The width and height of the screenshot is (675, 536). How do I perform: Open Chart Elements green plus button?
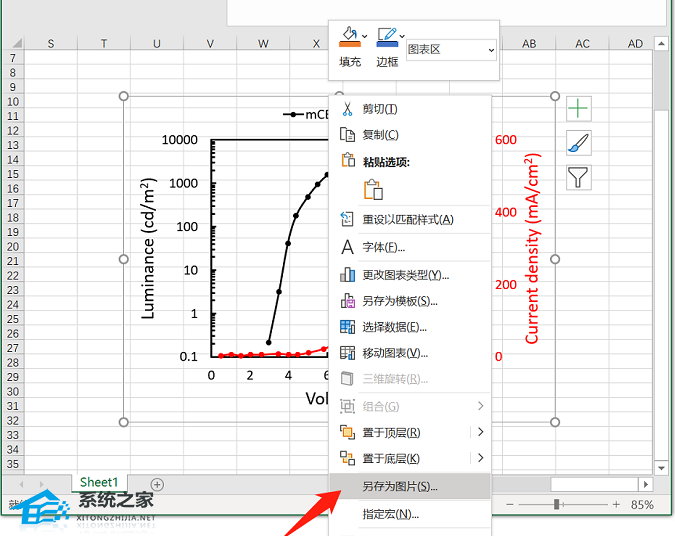click(x=578, y=108)
